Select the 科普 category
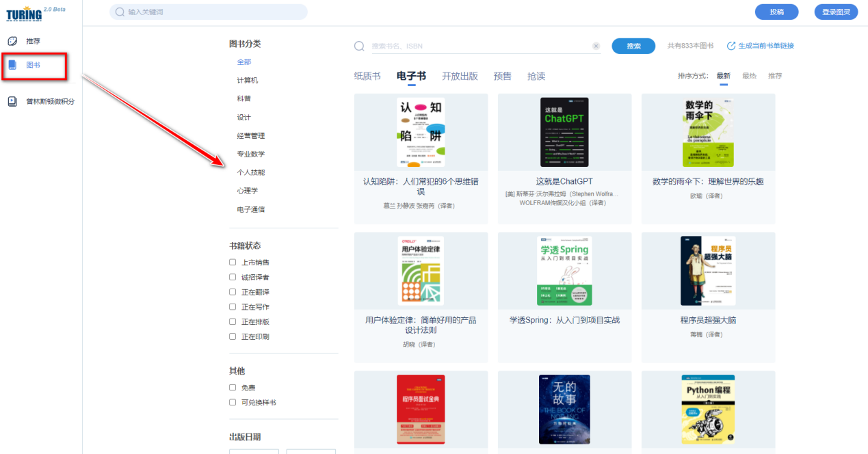This screenshot has height=454, width=868. (x=244, y=99)
